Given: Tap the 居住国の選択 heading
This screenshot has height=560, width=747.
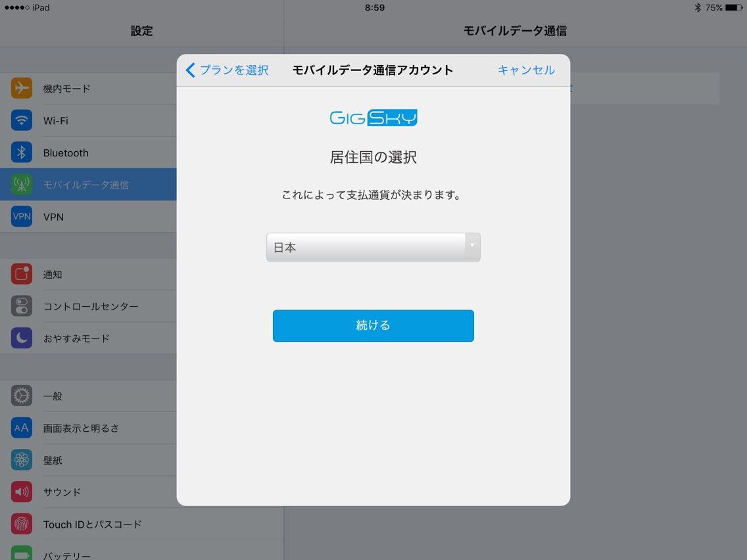Looking at the screenshot, I should (373, 157).
